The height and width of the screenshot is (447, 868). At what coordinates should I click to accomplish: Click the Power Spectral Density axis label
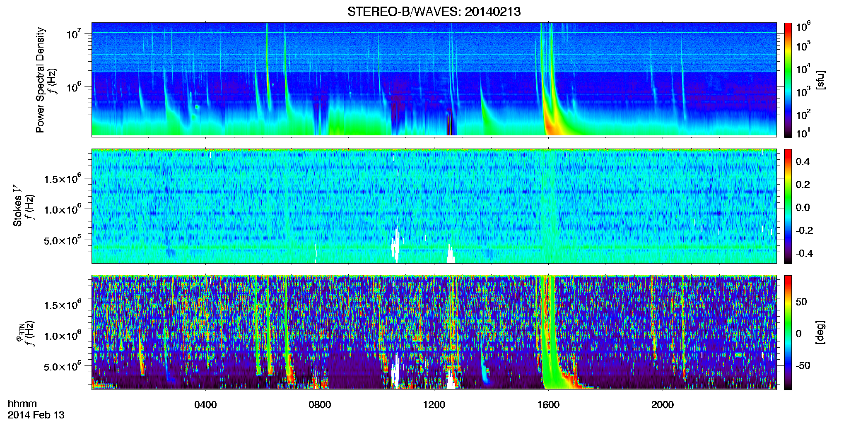tap(40, 80)
